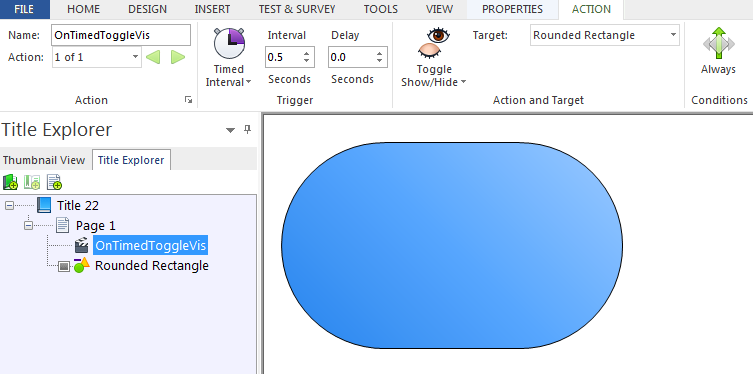Switch to the HOME ribbon tab
Viewport: 753px width, 374px height.
pos(84,9)
